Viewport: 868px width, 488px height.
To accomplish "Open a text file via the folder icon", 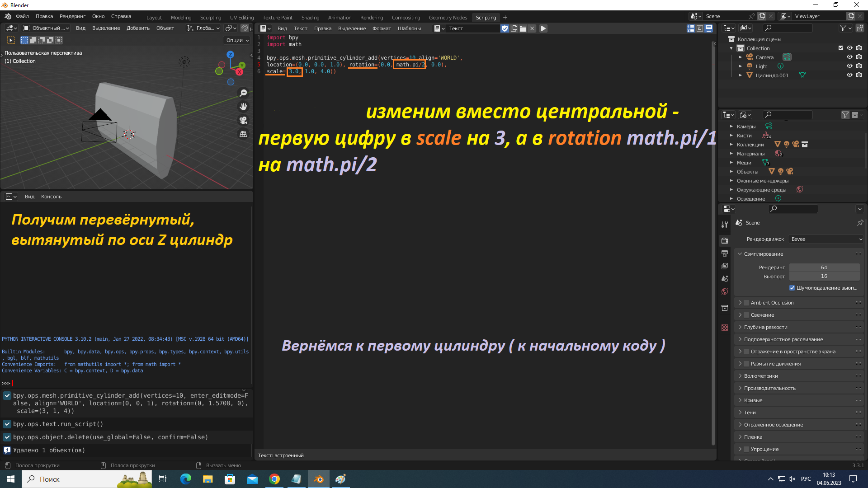I will [x=523, y=28].
